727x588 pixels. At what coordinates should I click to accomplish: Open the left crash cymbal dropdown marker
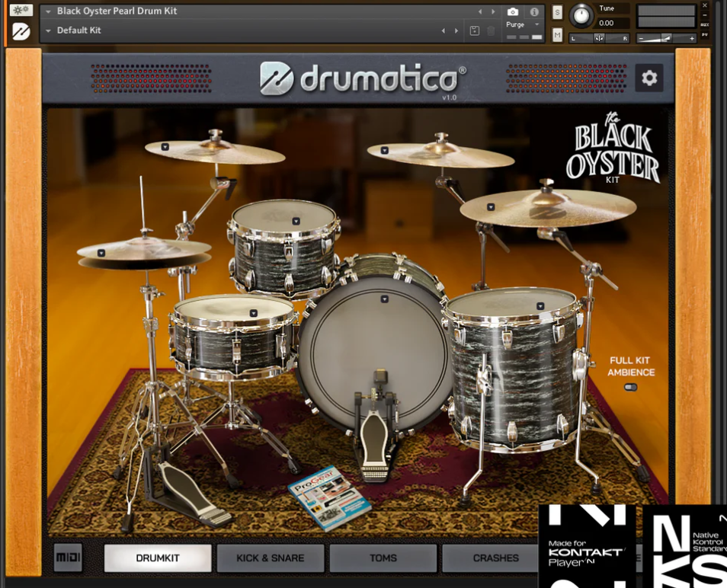click(x=165, y=147)
